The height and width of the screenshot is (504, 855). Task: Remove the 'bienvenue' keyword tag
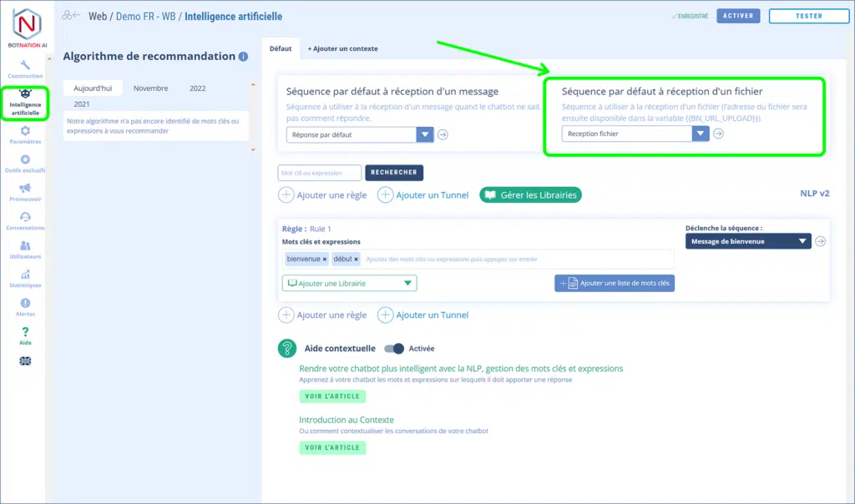[325, 260]
